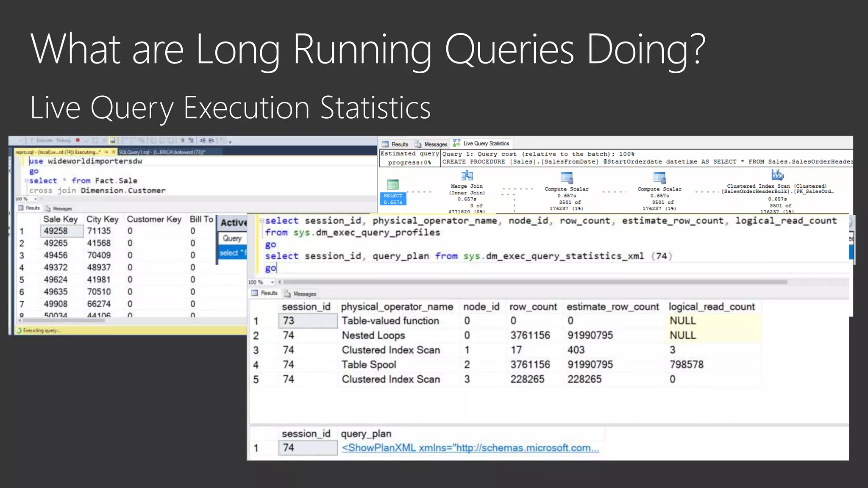The width and height of the screenshot is (868, 488).
Task: Collapse the select session_id code block
Action: tap(262, 221)
